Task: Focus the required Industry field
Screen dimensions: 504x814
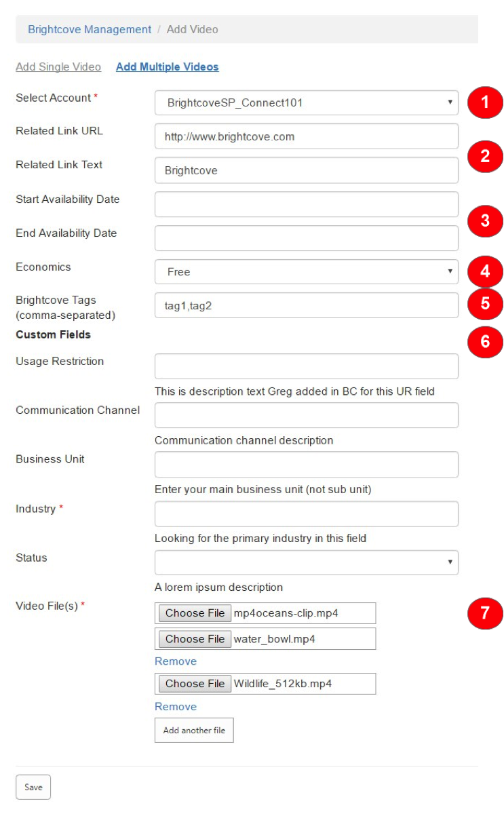Action: [x=306, y=514]
